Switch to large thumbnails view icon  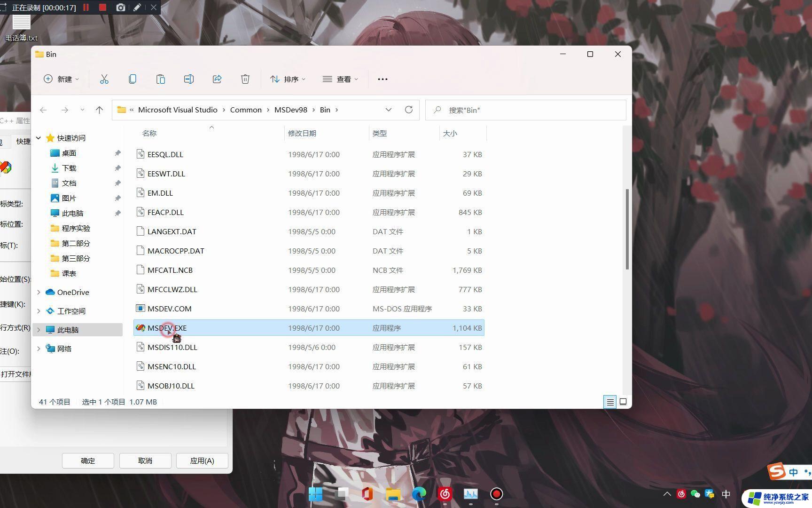tap(623, 402)
